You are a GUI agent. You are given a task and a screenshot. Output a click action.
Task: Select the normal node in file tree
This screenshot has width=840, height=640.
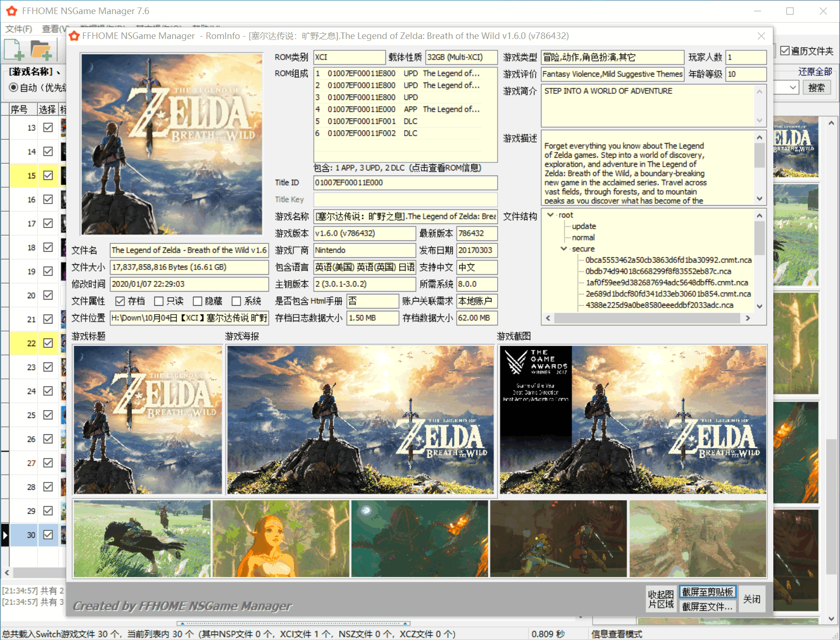click(x=583, y=237)
